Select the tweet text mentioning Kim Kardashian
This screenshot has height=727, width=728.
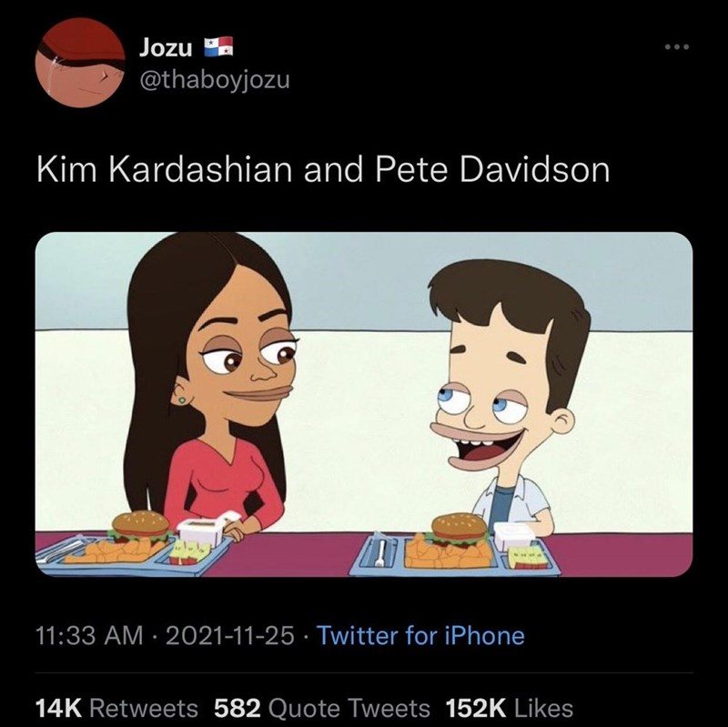(x=323, y=169)
